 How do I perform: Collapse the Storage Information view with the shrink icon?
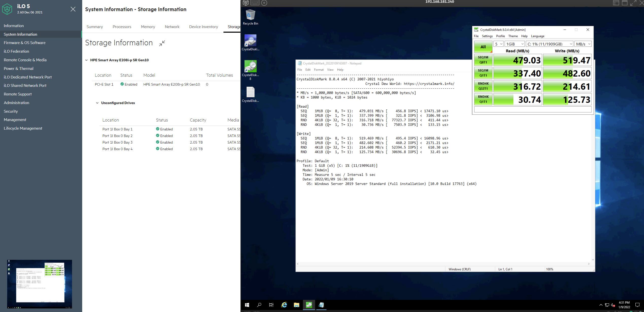click(x=162, y=43)
